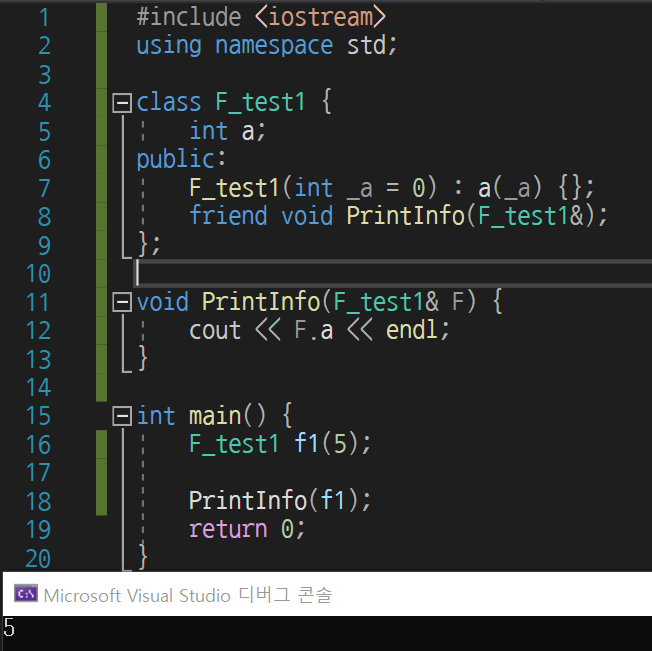Collapse the int main function block

pos(122,416)
